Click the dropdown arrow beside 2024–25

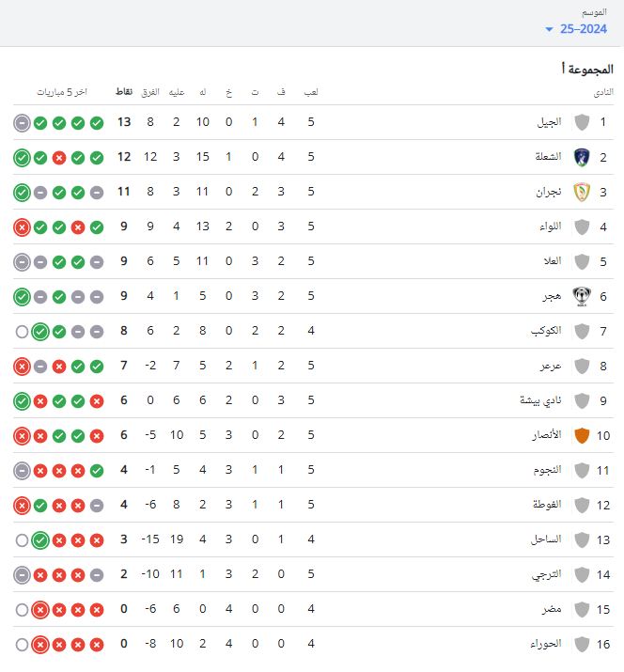click(549, 30)
